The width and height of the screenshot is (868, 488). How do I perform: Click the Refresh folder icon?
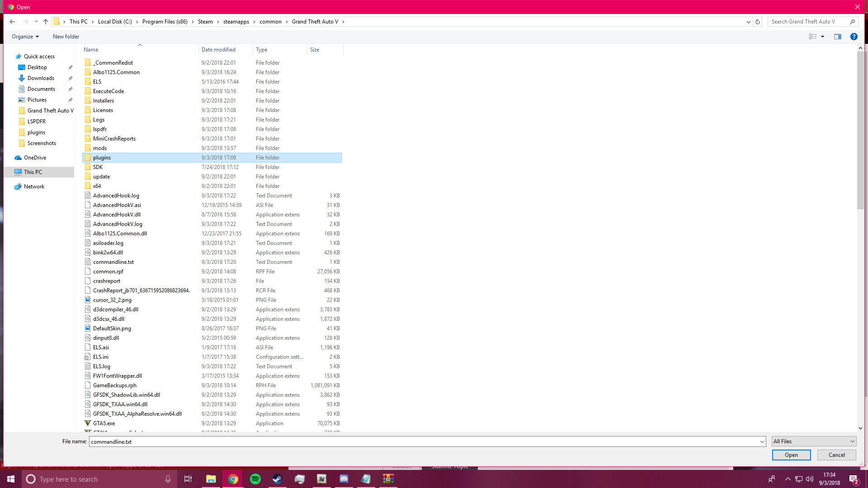(x=758, y=22)
